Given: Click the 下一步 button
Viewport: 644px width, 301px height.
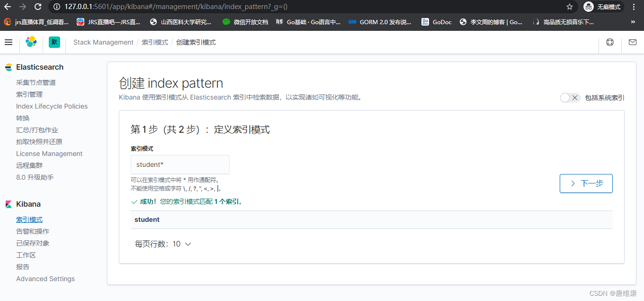Looking at the screenshot, I should coord(586,183).
